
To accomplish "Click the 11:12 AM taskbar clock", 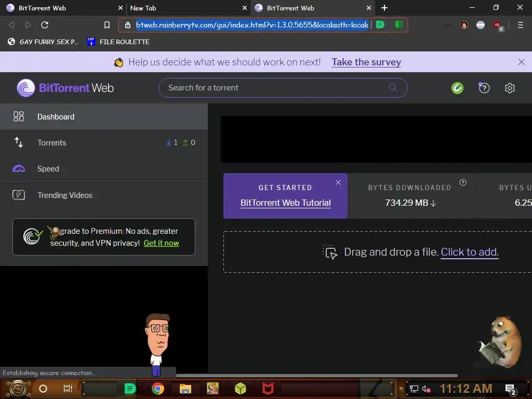I will click(x=466, y=389).
